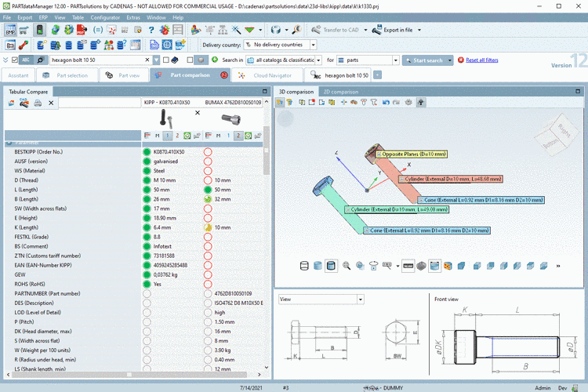The width and height of the screenshot is (588, 392).
Task: Click the BMP image export icon
Action: coord(11,30)
